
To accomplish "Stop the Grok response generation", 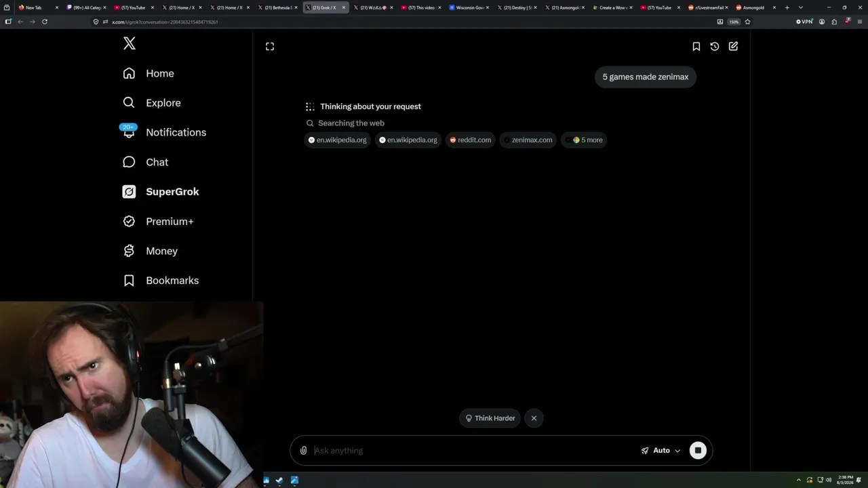I will coord(698,451).
